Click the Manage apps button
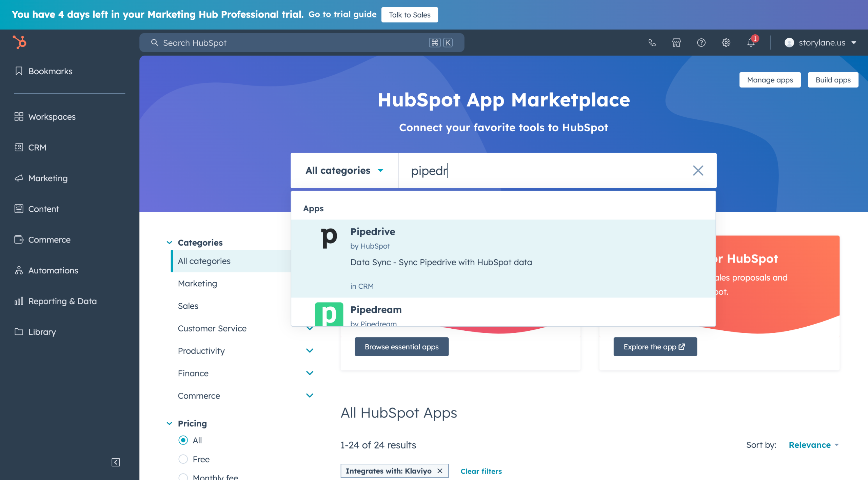Screen dimensions: 868x480 pos(770,80)
